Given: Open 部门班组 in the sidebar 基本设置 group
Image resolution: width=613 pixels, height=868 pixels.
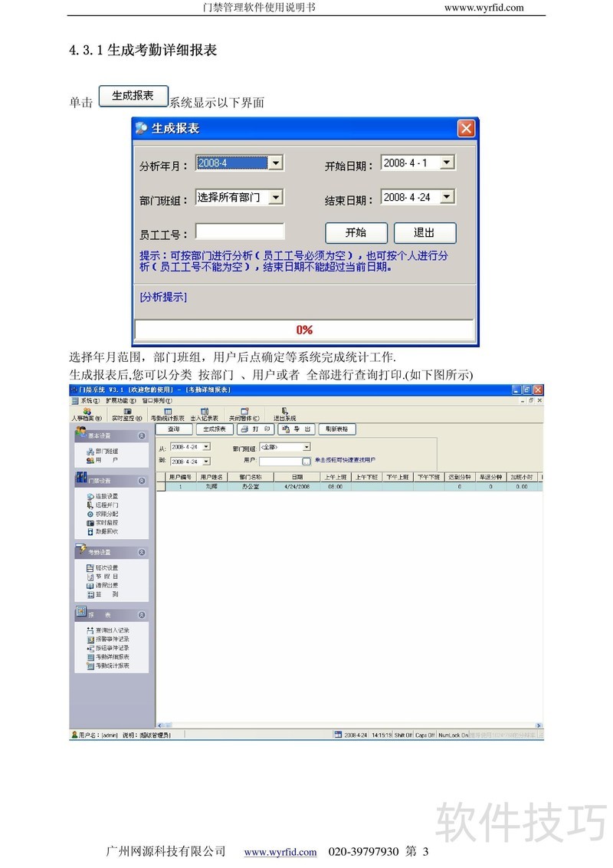Looking at the screenshot, I should (103, 451).
